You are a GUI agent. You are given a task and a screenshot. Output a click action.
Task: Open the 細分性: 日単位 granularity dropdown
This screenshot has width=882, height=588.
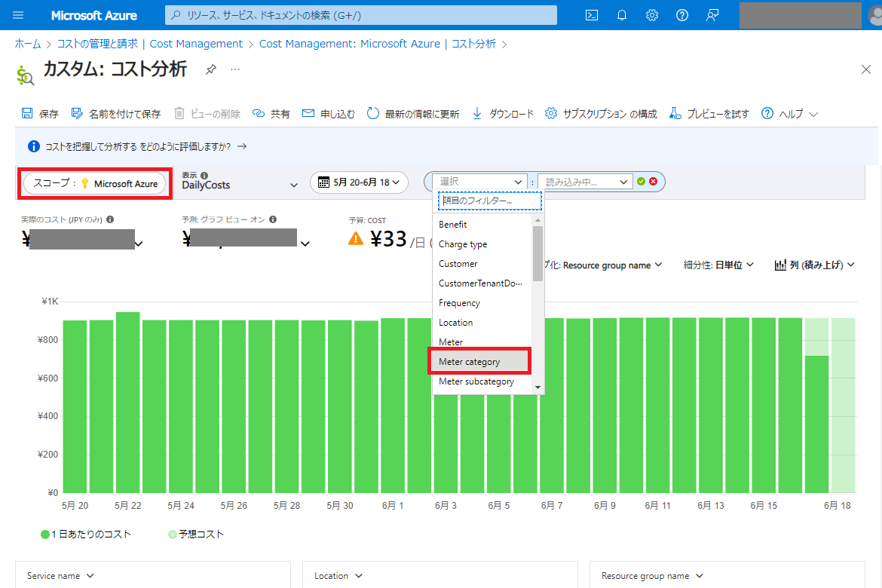pos(718,265)
